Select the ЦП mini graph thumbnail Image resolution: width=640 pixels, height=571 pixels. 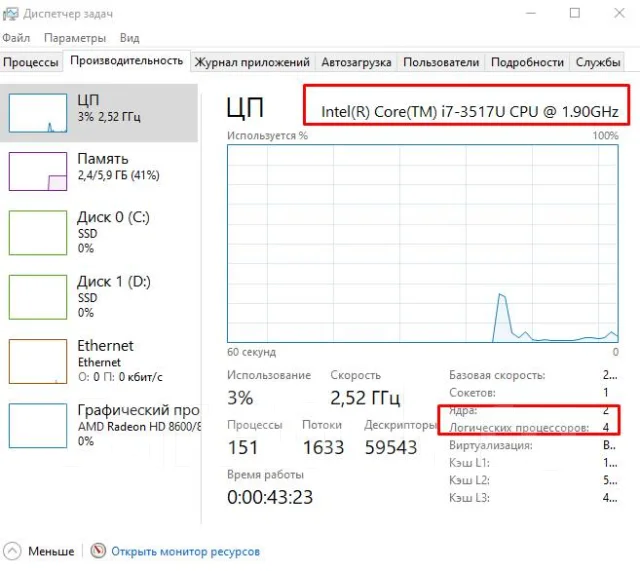[38, 113]
